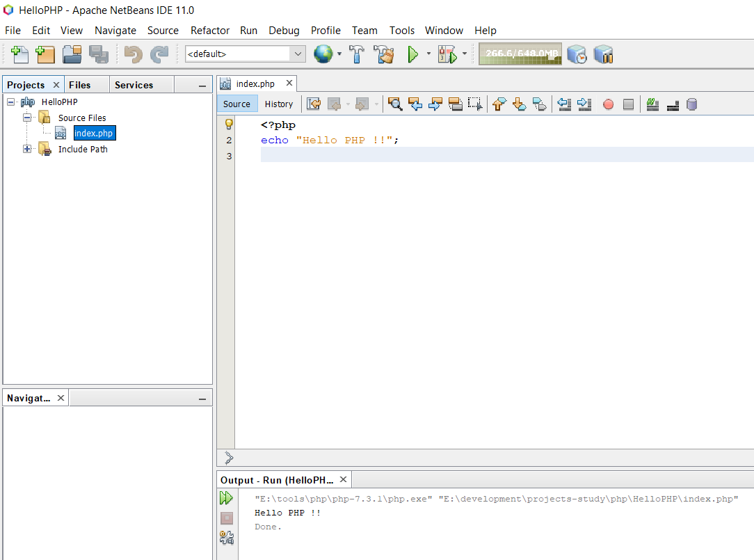Viewport: 754px width, 560px height.
Task: Click the lightbulb hint on line 1
Action: (x=229, y=124)
